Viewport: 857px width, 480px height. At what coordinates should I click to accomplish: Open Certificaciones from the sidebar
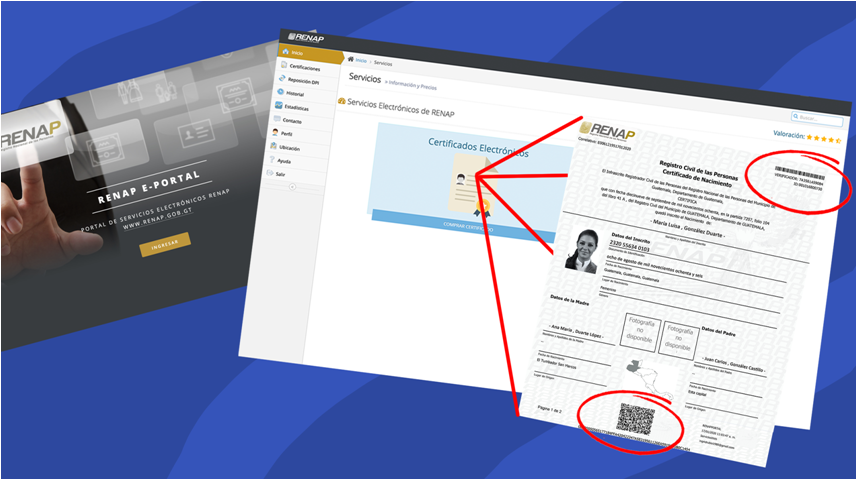tap(285, 66)
